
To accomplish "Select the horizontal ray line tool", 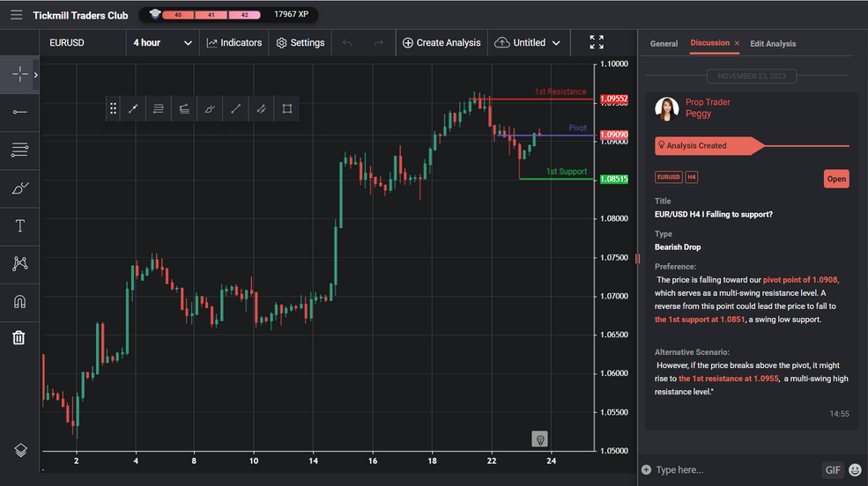I will 19,112.
